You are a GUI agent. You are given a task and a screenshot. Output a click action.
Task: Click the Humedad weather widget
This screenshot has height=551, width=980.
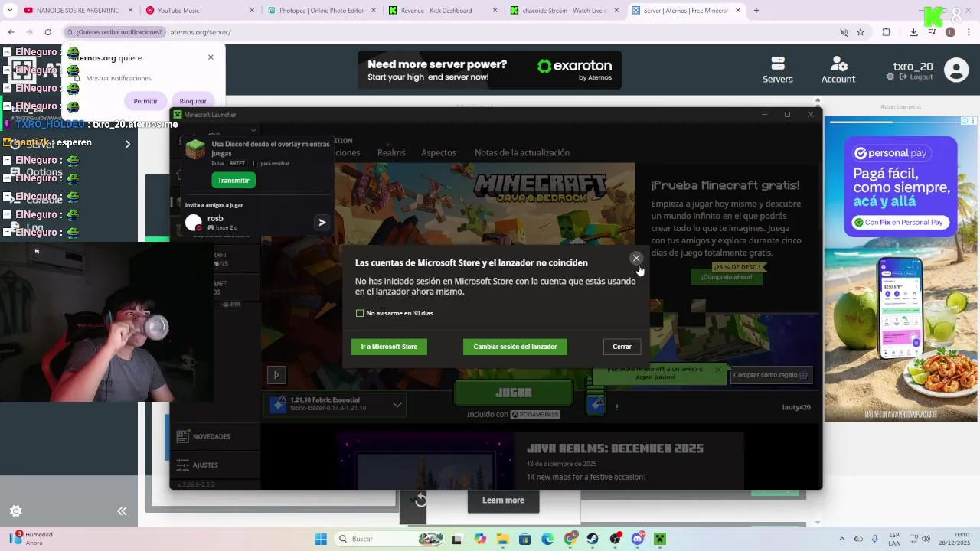32,539
